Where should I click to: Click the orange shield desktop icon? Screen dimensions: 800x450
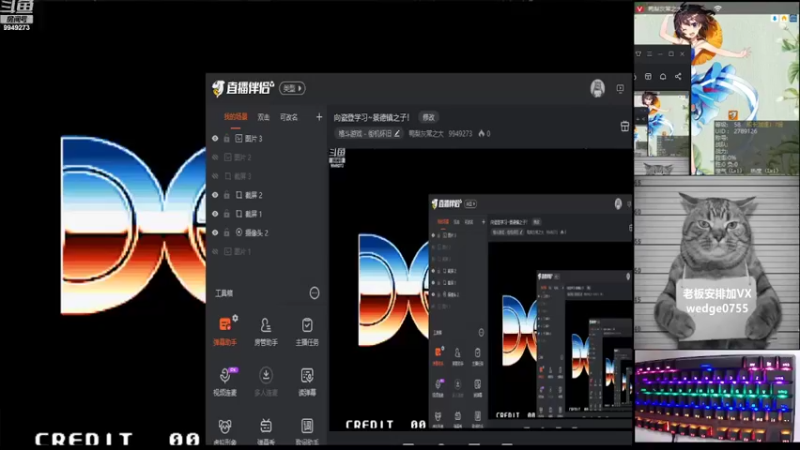click(733, 115)
